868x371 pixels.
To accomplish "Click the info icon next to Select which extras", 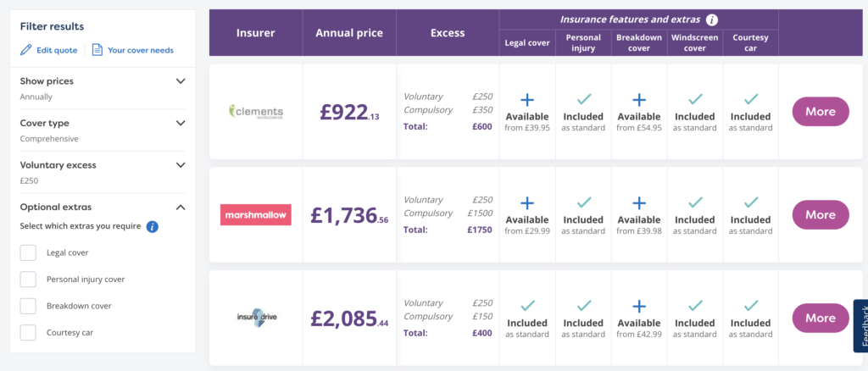I will pyautogui.click(x=153, y=226).
